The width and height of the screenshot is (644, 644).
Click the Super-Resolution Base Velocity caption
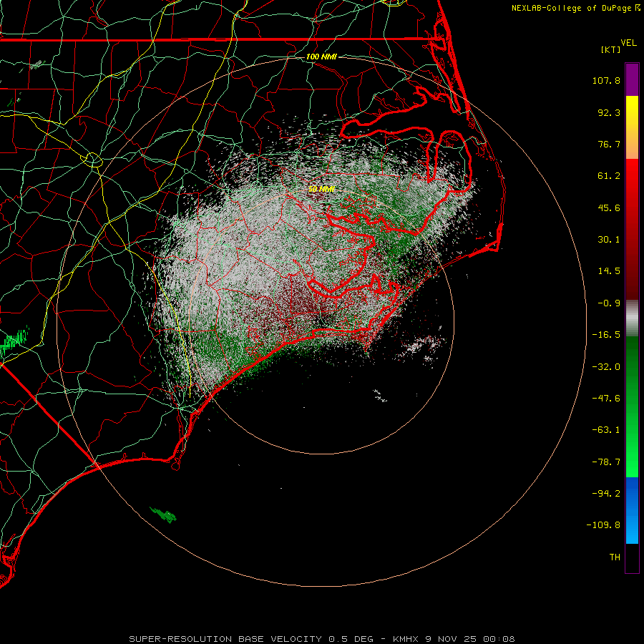click(x=321, y=639)
